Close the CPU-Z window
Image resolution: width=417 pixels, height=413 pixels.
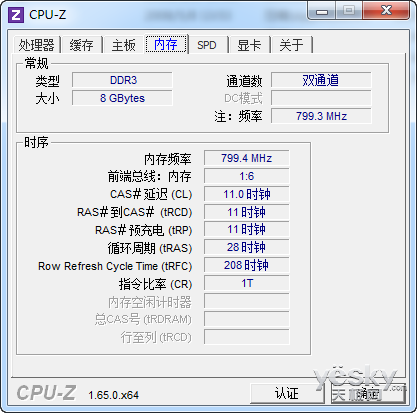[x=386, y=11]
